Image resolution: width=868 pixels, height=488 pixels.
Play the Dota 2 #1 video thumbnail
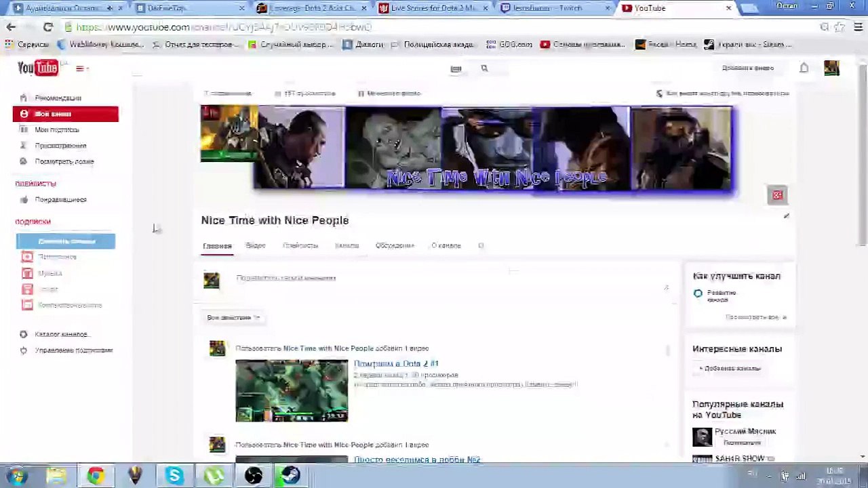(292, 390)
